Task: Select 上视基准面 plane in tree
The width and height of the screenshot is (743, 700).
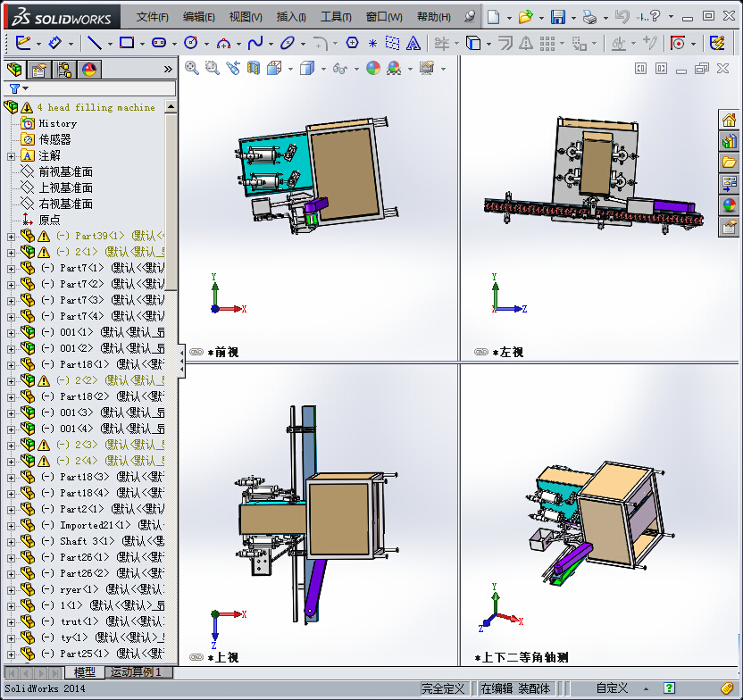Action: [65, 187]
